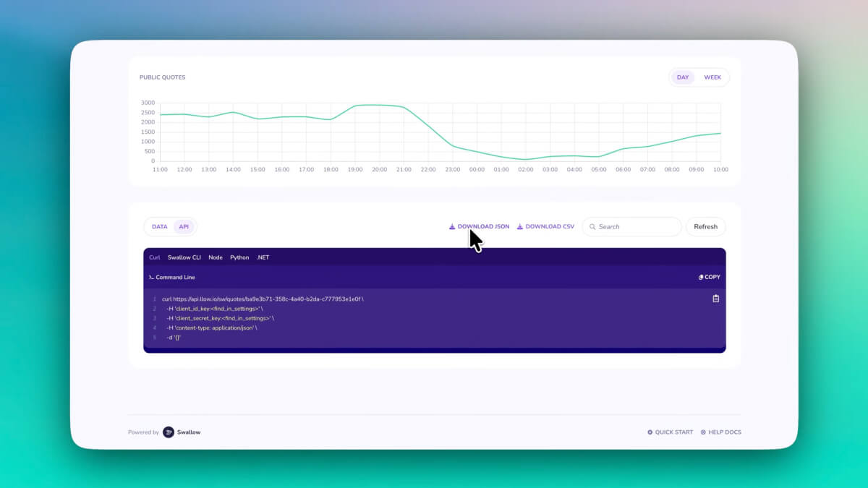Click the content-type header line
Viewport: 868px width, 488px height.
click(211, 328)
